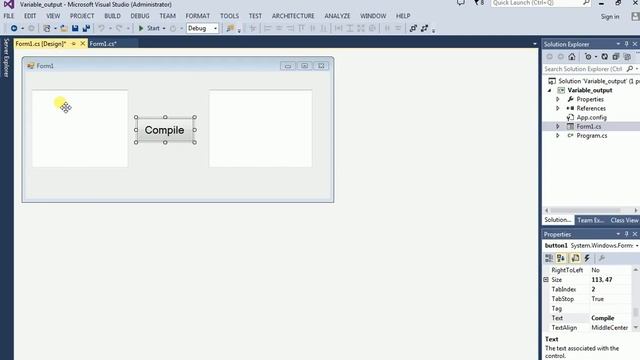This screenshot has width=640, height=360.
Task: Open the FORMAT menu
Action: click(x=198, y=16)
